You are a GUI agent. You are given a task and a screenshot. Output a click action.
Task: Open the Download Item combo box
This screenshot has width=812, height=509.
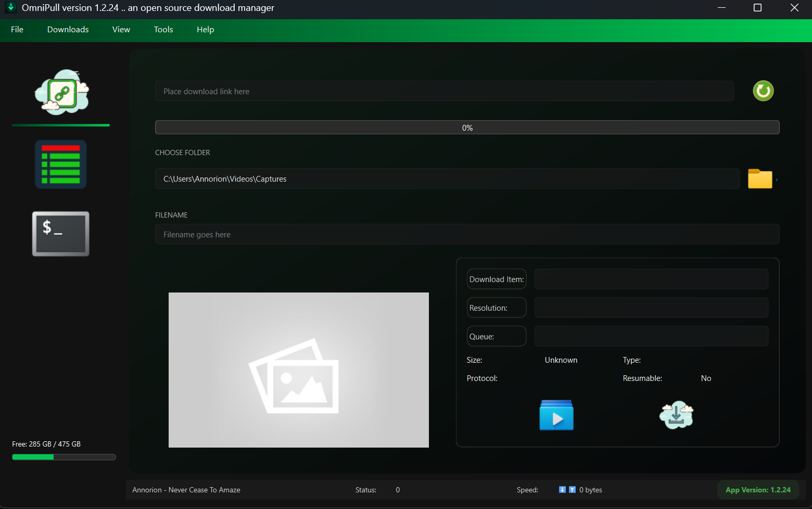(651, 279)
